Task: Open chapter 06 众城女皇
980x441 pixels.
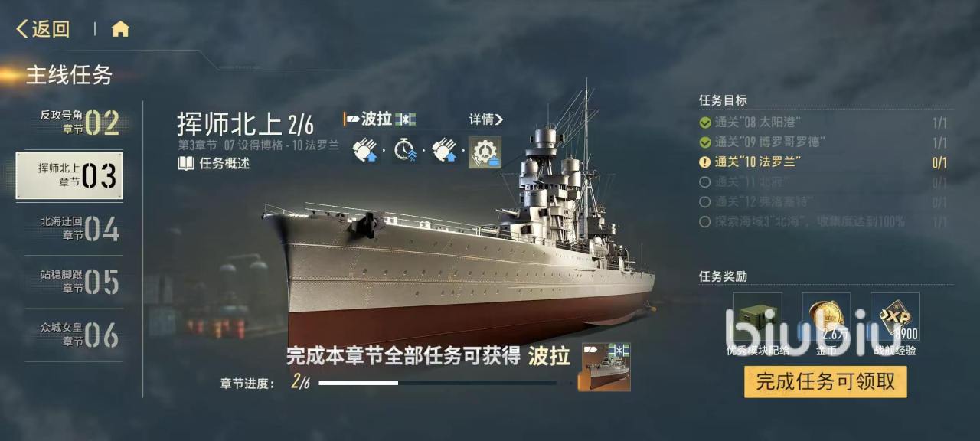Action: [x=69, y=335]
